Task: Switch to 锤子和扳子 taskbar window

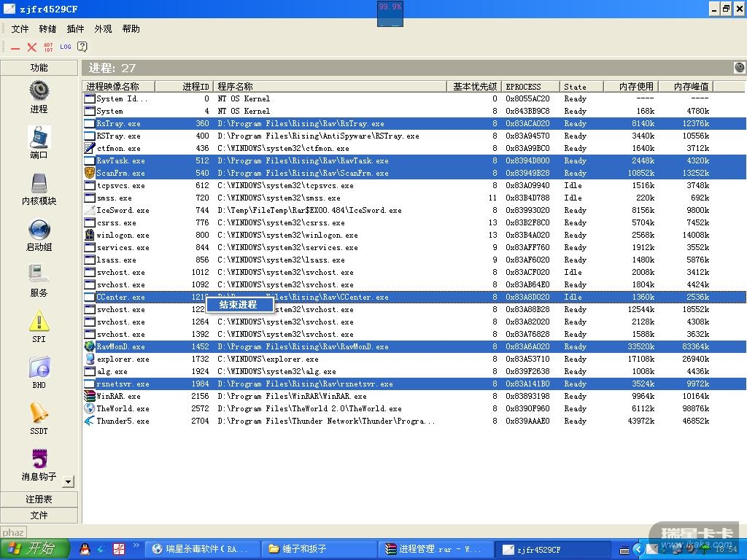Action: [320, 549]
